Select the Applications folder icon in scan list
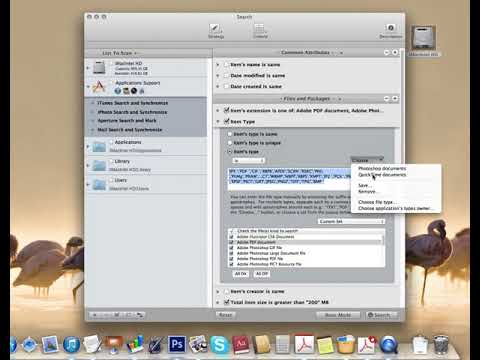480x360 pixels. point(99,146)
